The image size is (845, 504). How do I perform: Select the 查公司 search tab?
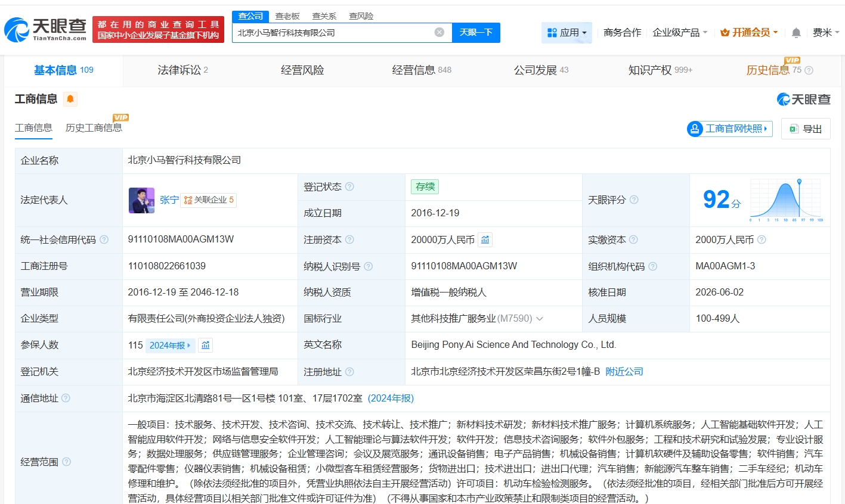[250, 16]
